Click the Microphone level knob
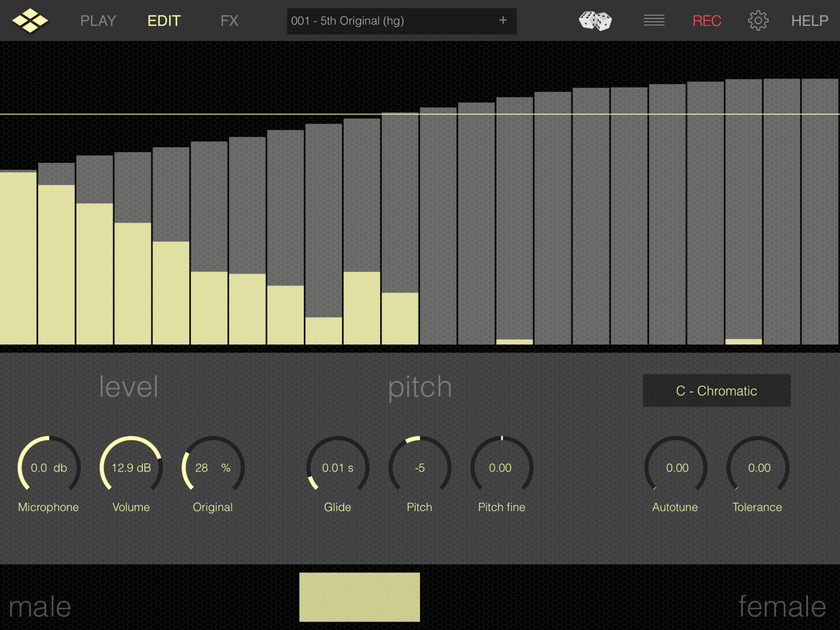This screenshot has width=840, height=630. (49, 467)
